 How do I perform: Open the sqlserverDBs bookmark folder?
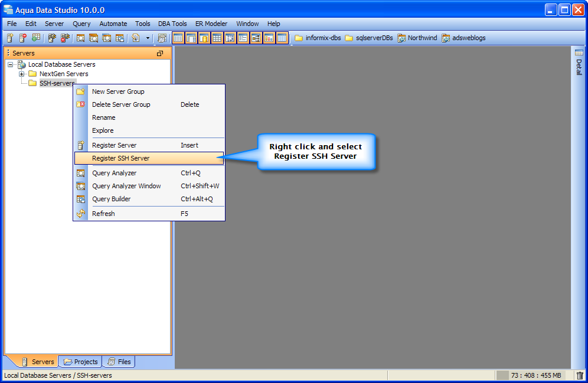[369, 38]
